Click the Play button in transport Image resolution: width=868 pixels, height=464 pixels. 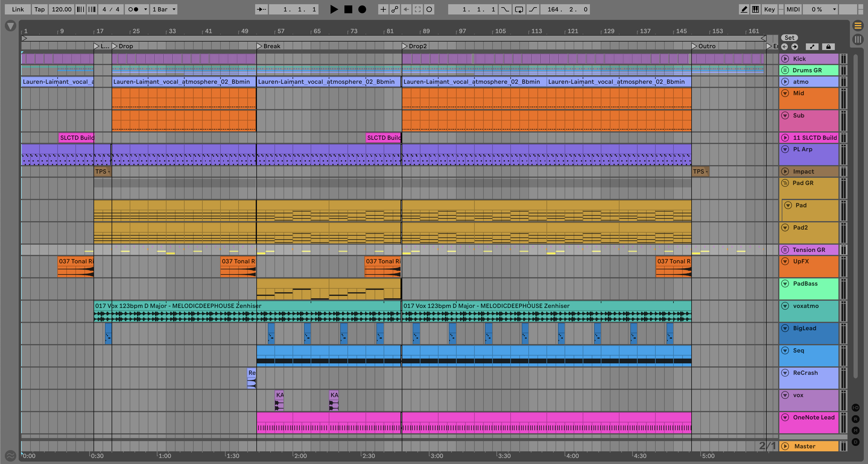point(334,9)
